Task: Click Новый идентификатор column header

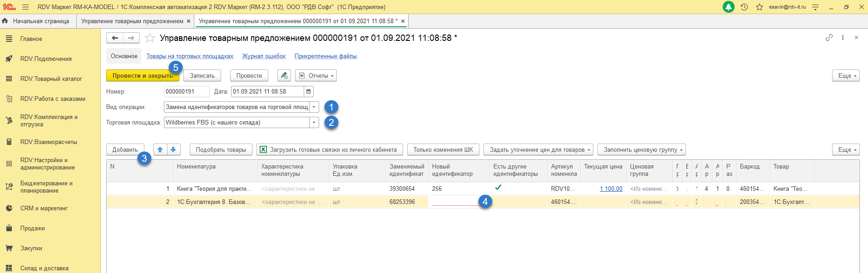Action: coord(459,170)
